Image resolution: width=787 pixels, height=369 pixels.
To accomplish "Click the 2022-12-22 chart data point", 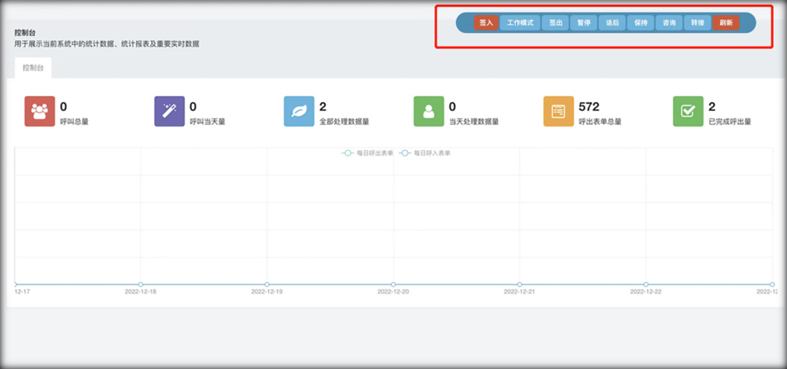I will [646, 285].
